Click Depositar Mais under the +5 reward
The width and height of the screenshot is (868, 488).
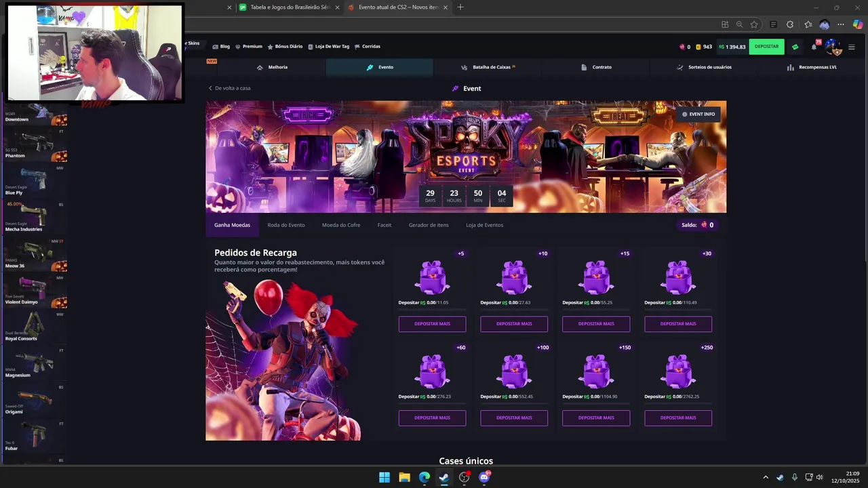coord(432,324)
